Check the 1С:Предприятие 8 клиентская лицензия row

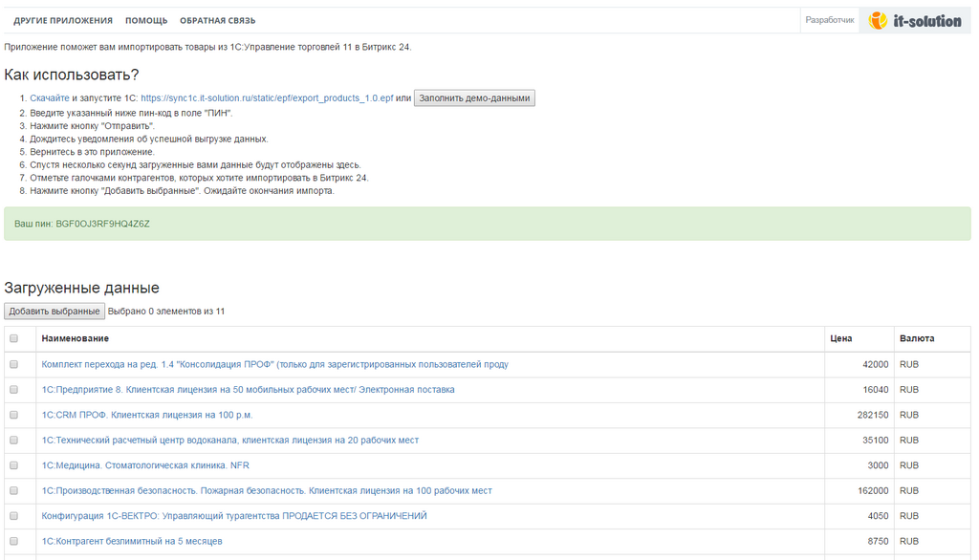pyautogui.click(x=13, y=390)
